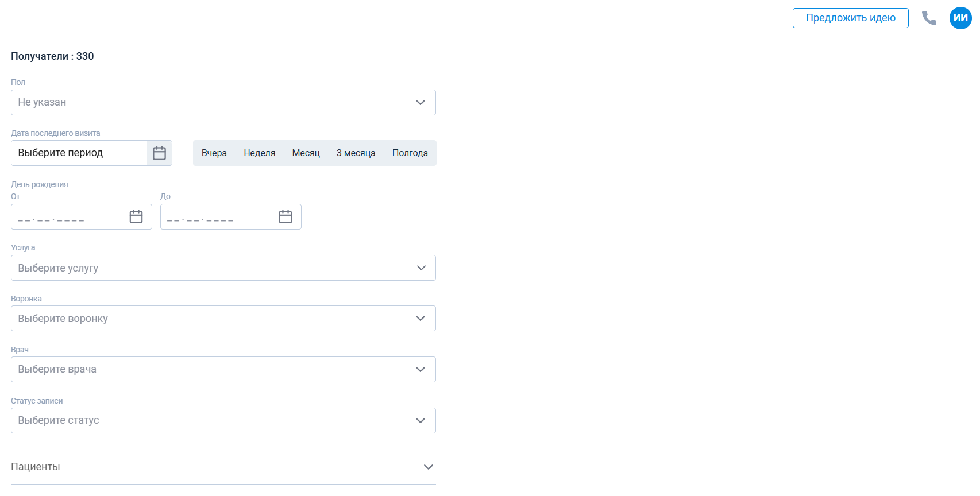Click the Воронка label
Viewport: 980px width, 496px height.
click(x=26, y=299)
